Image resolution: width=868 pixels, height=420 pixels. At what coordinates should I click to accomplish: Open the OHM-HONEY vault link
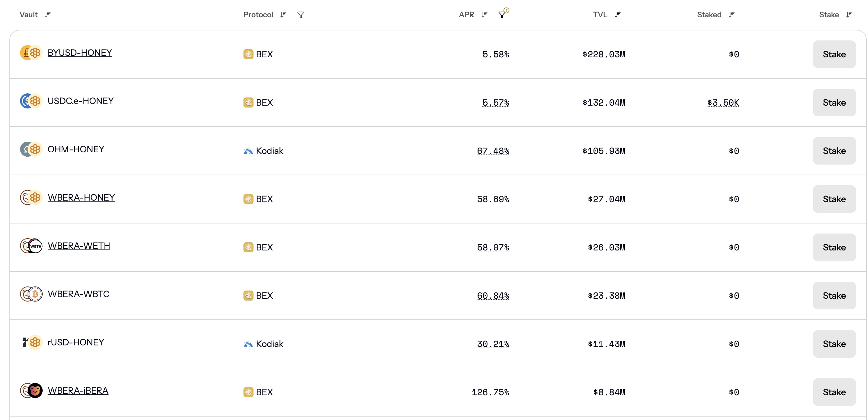[x=76, y=149]
